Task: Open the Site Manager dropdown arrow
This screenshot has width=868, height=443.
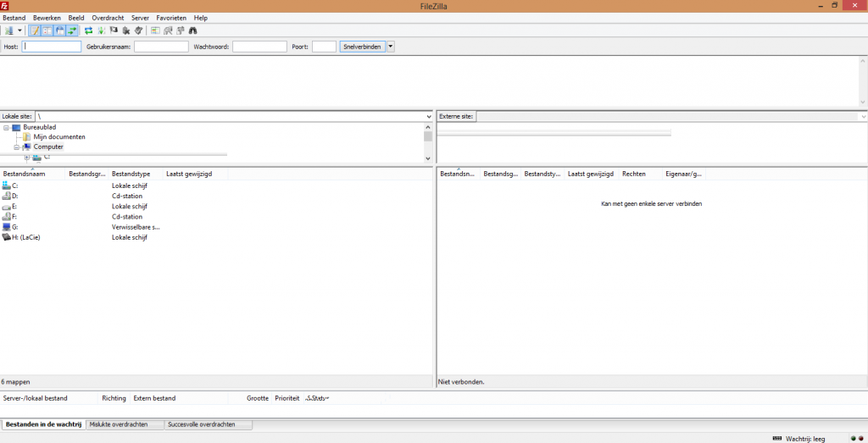Action: 19,31
